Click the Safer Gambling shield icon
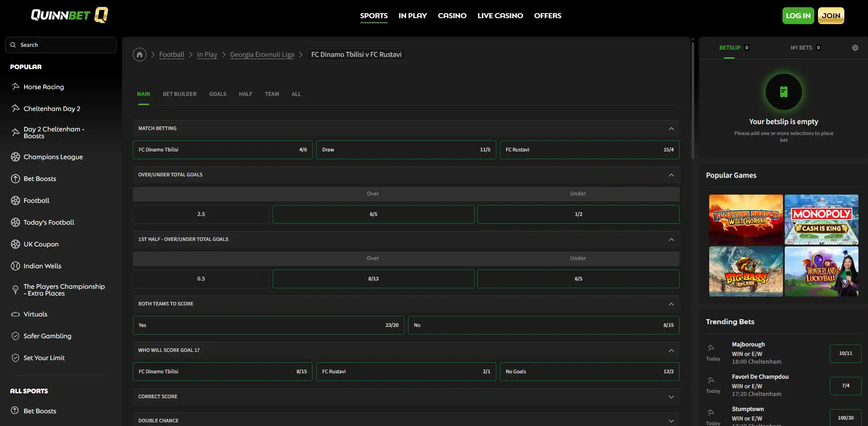This screenshot has height=426, width=868. 15,336
